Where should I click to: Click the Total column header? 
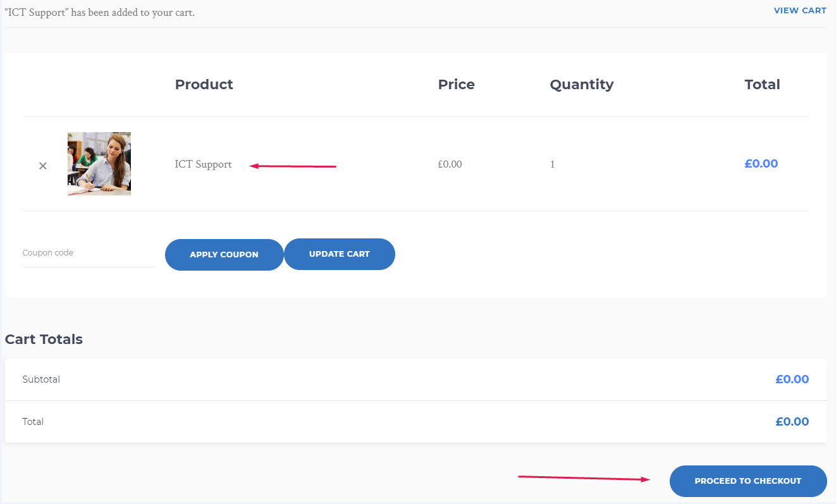[762, 85]
